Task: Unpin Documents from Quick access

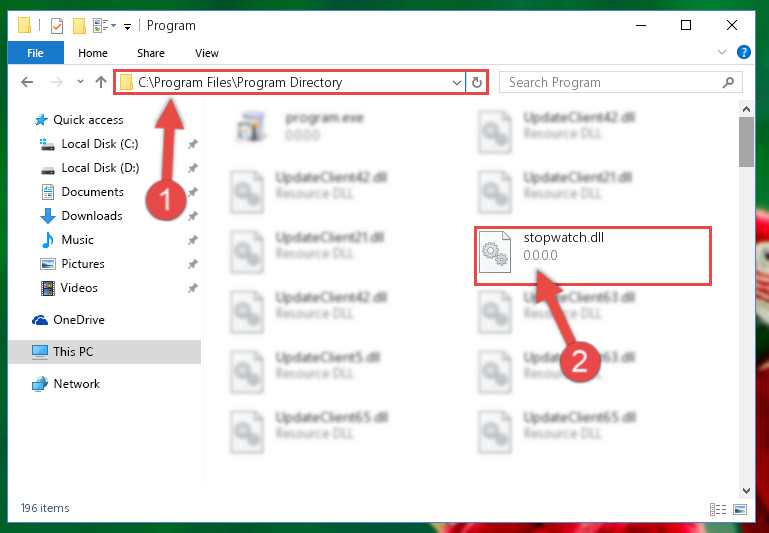Action: pyautogui.click(x=193, y=192)
